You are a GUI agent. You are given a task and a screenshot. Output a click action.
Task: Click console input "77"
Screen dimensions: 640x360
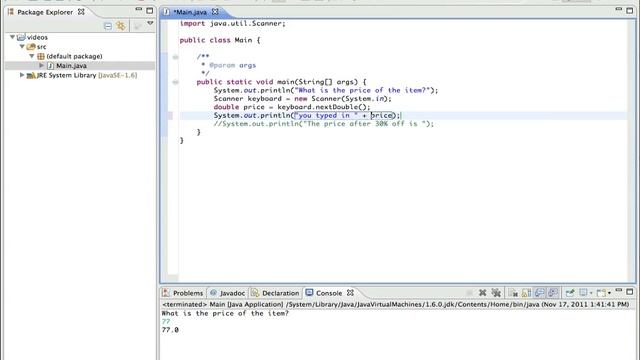click(166, 322)
